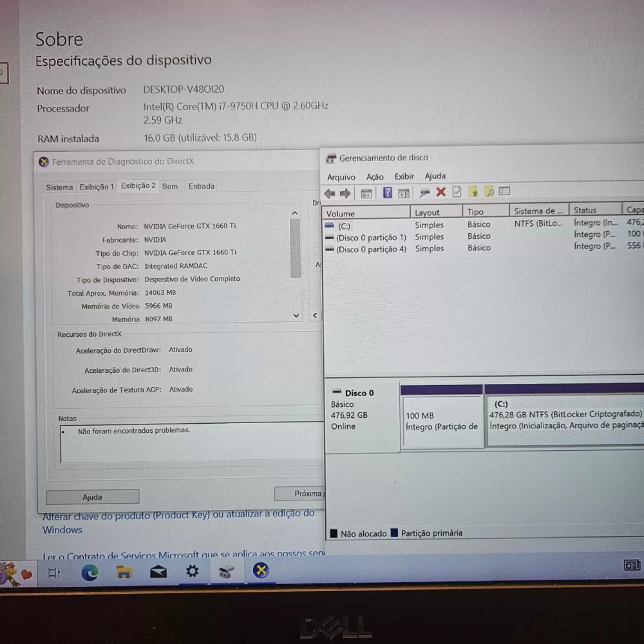Open the blue question-mark help icon
644x644 pixels.
[x=387, y=193]
